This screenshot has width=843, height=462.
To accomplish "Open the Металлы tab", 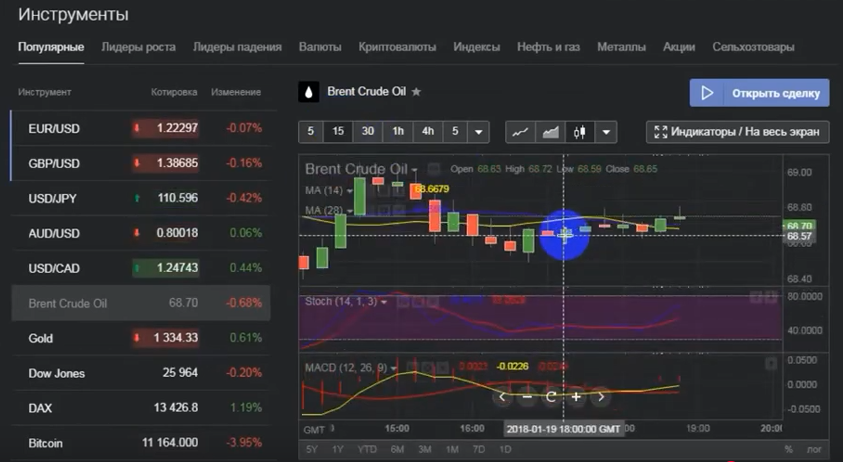I will tap(621, 47).
